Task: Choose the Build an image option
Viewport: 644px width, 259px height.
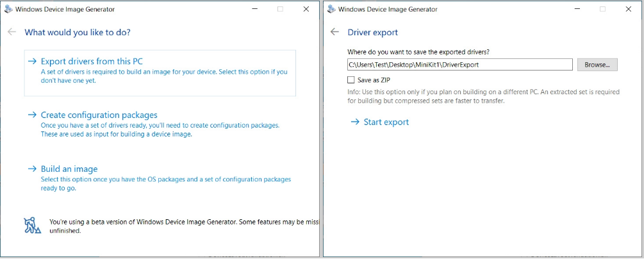Action: (160, 178)
